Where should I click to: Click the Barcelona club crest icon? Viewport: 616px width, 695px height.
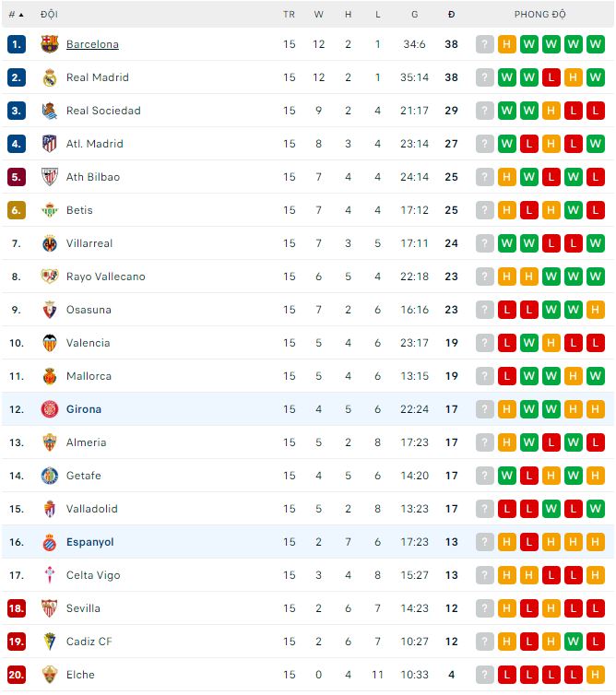(x=49, y=44)
